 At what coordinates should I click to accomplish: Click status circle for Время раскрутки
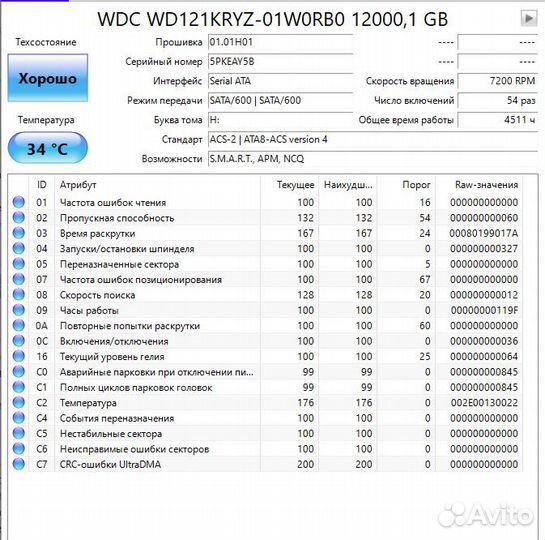click(x=19, y=233)
